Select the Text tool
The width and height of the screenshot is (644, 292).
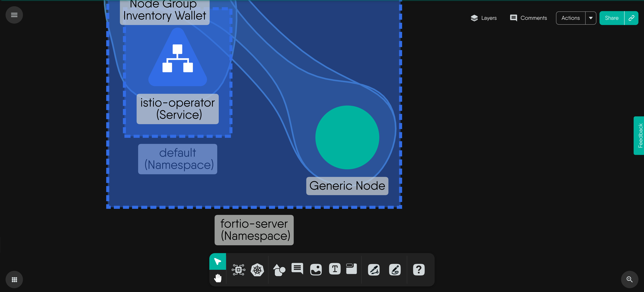pos(335,269)
